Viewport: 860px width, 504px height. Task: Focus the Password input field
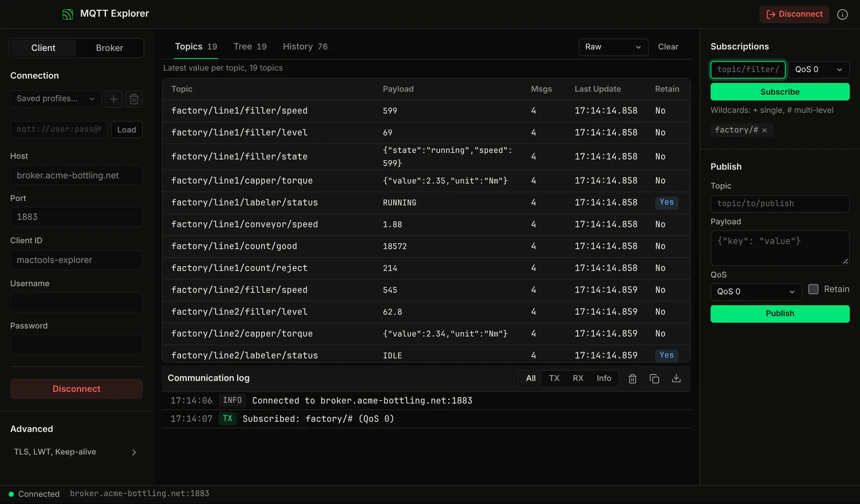76,345
